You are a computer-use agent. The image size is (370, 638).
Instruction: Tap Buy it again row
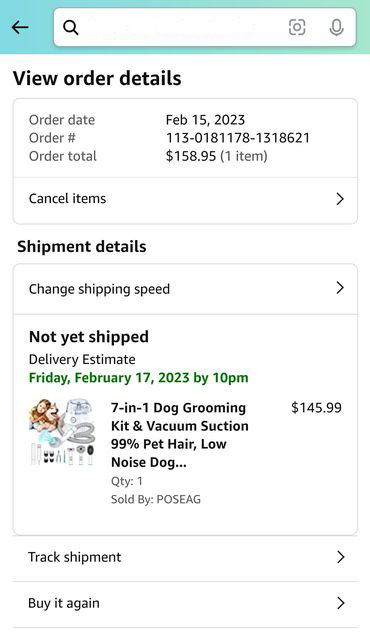185,603
